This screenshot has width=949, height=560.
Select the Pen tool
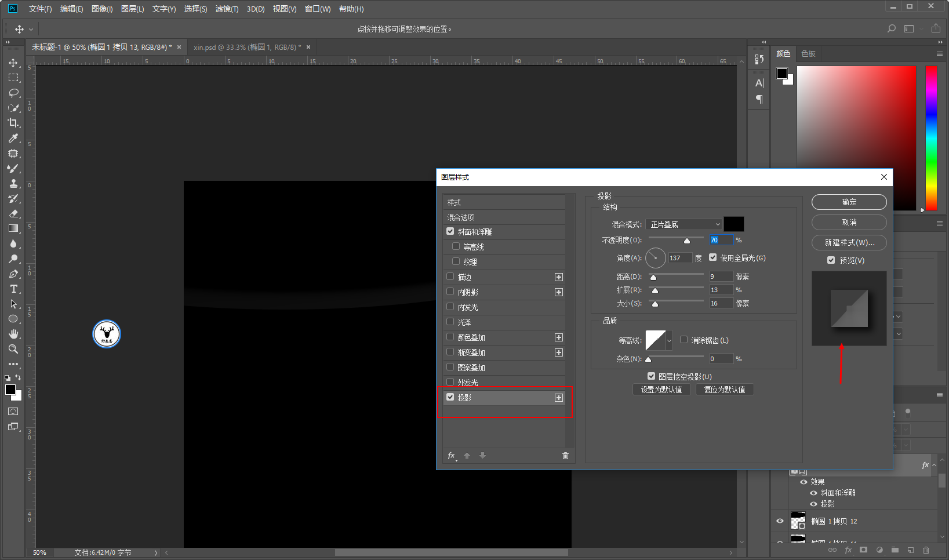coord(13,274)
